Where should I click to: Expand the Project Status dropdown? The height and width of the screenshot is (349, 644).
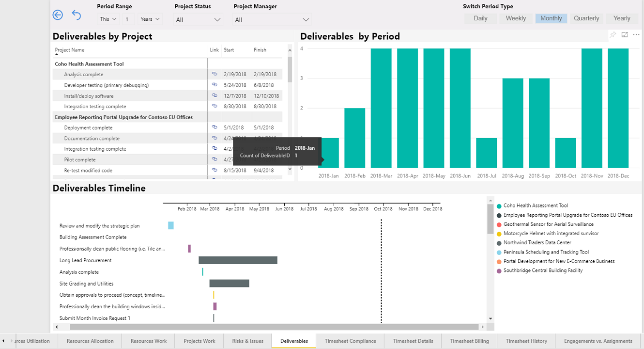[x=199, y=20]
